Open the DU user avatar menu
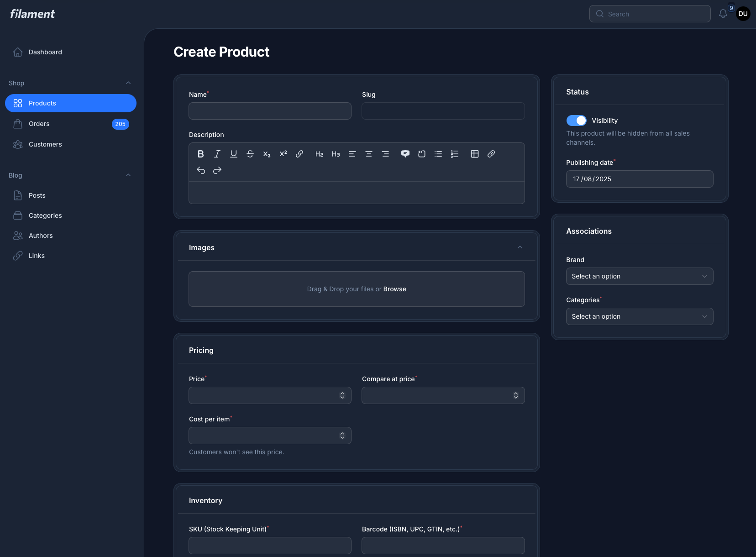The width and height of the screenshot is (756, 557). click(x=743, y=14)
